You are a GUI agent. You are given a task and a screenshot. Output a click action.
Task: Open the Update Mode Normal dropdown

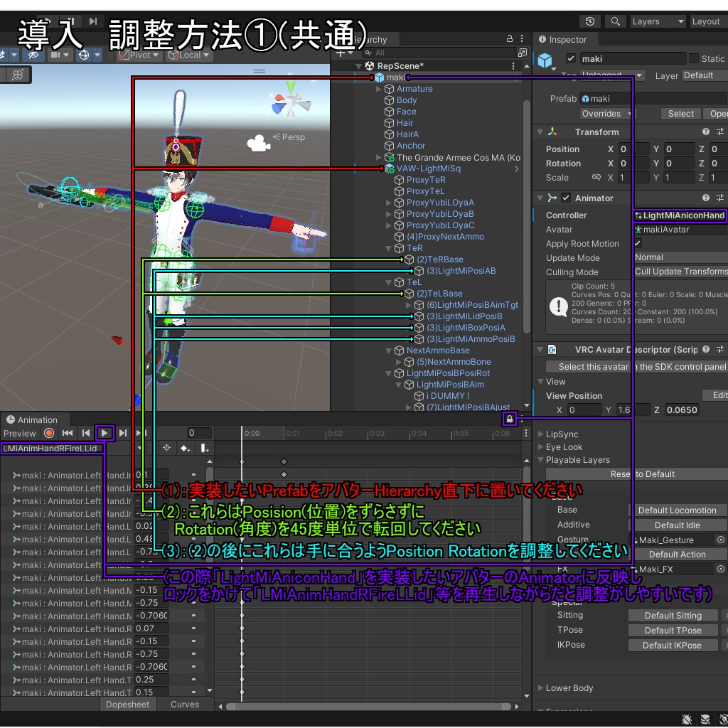click(680, 257)
